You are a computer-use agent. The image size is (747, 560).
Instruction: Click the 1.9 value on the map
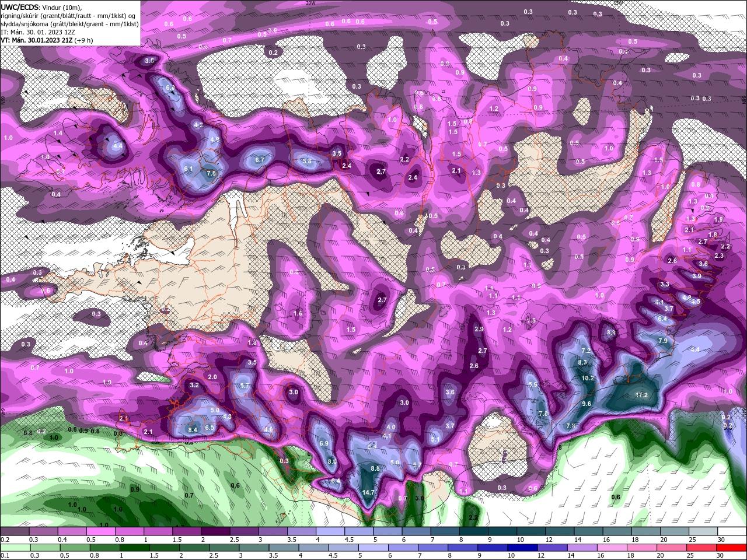(x=719, y=219)
